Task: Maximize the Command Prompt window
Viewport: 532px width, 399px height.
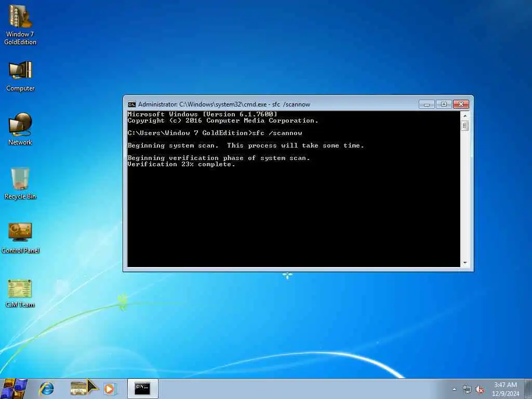Action: (444, 104)
